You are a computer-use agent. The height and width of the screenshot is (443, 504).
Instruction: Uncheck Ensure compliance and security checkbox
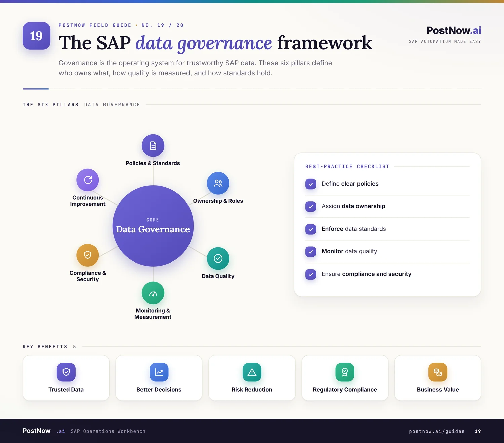tap(311, 274)
